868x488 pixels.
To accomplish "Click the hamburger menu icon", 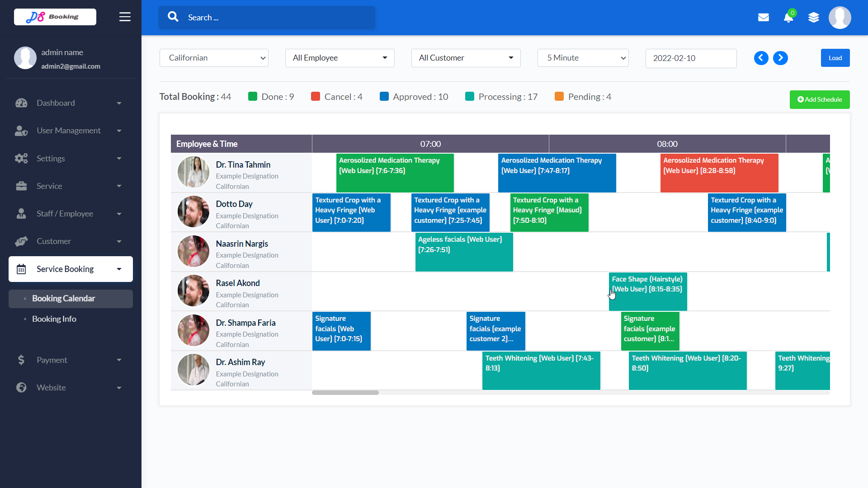I will pos(125,17).
